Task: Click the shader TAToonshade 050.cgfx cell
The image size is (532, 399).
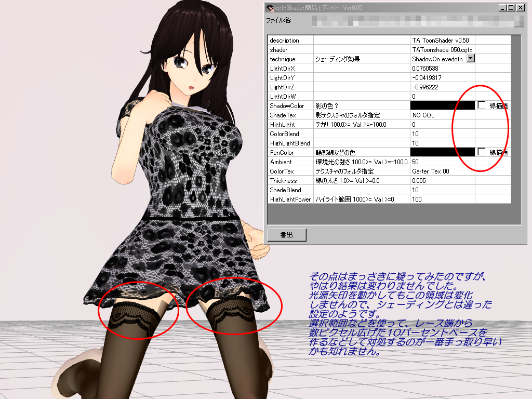Action: (x=442, y=49)
